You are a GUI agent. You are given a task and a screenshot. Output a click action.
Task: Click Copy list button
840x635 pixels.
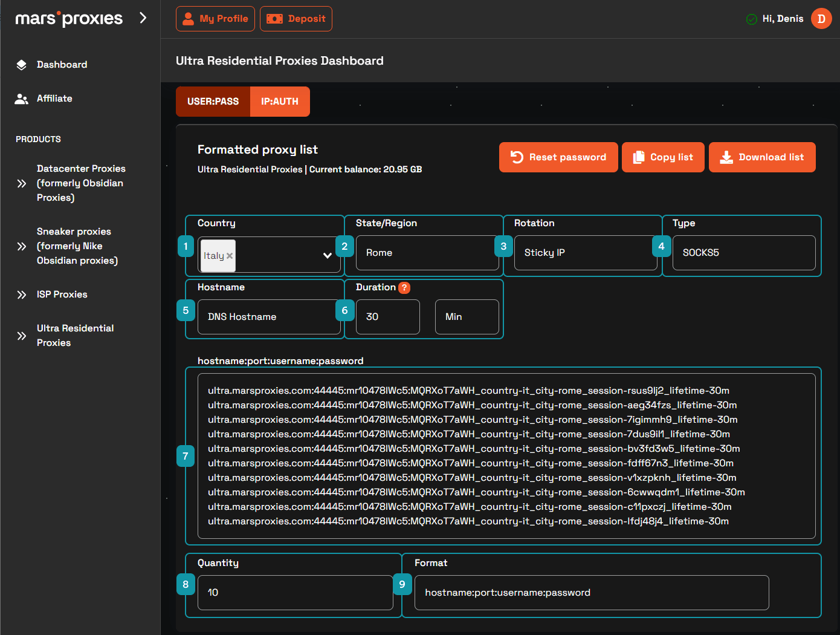(663, 157)
